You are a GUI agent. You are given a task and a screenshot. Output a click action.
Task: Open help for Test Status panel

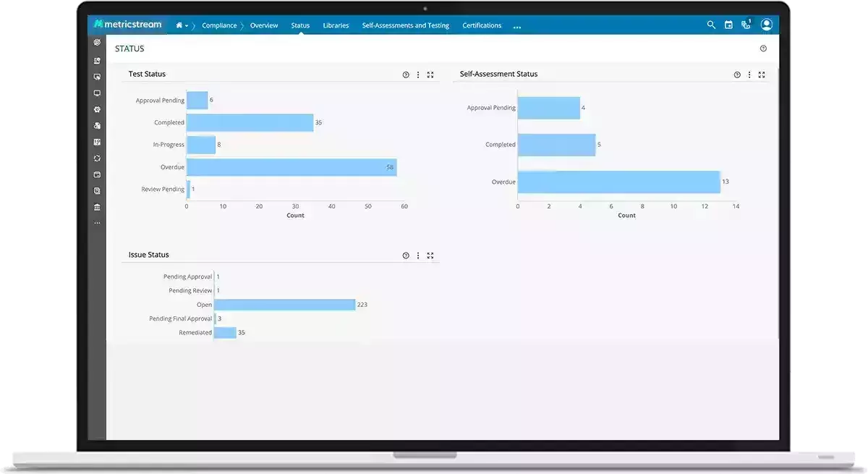(406, 75)
